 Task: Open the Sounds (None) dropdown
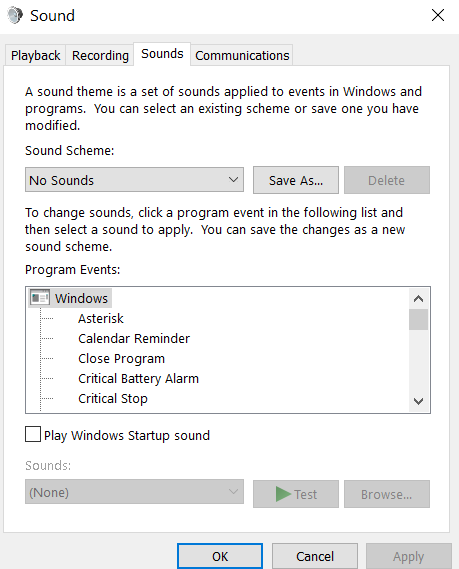[134, 492]
